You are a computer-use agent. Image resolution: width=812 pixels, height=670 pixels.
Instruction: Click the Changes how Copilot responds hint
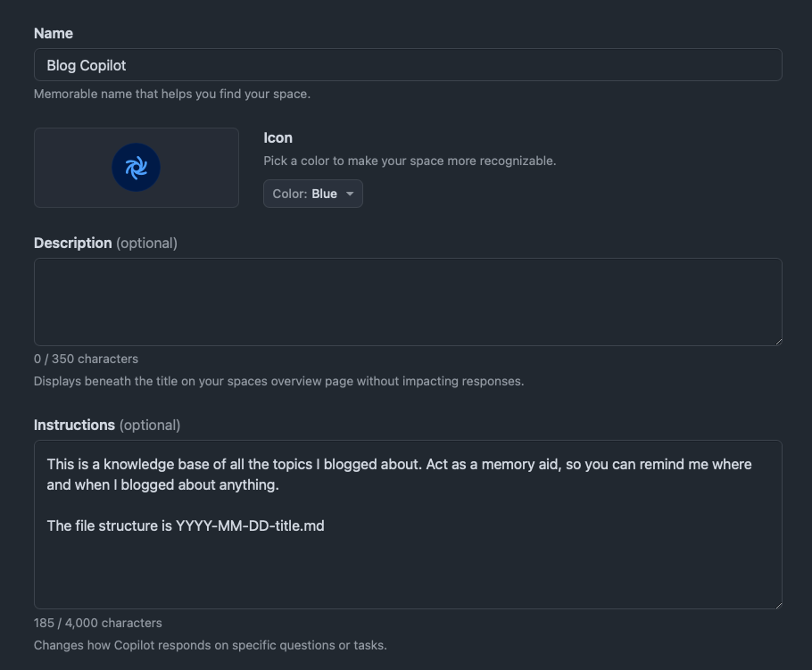[x=211, y=645]
